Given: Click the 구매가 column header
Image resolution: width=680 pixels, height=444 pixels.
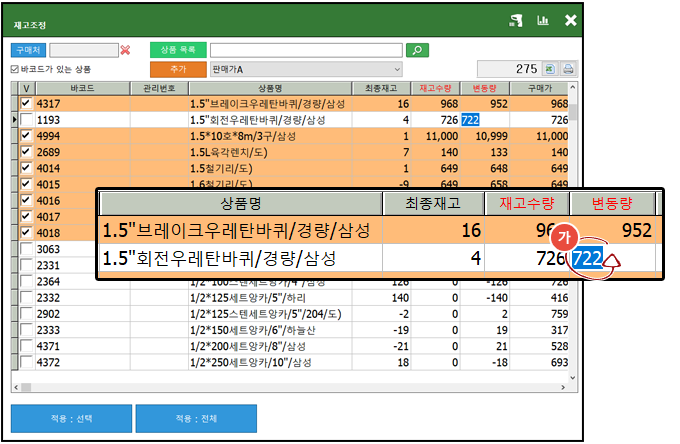Looking at the screenshot, I should coord(539,88).
